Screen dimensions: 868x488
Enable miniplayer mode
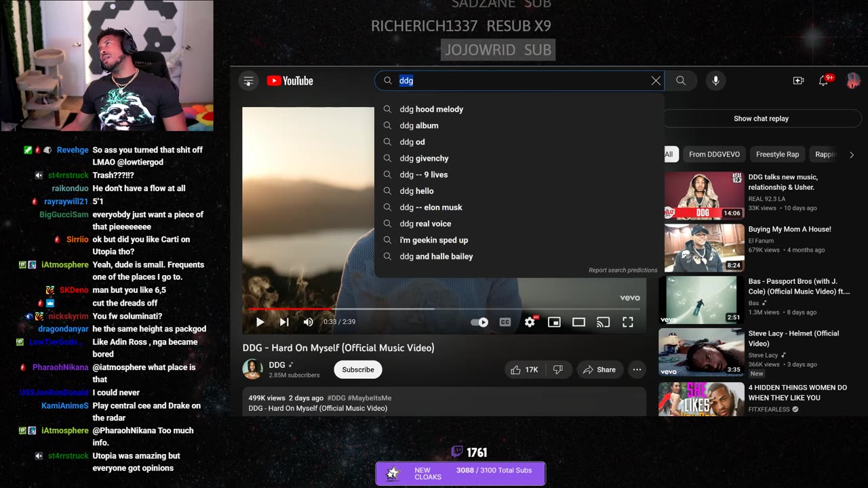[x=554, y=322]
